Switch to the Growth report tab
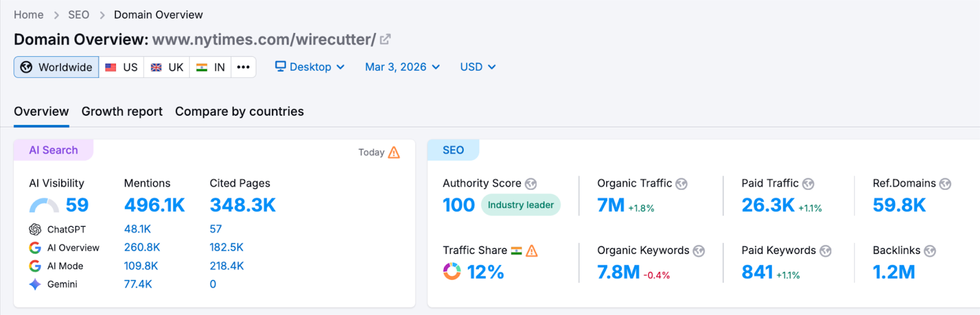980x315 pixels. [x=122, y=112]
